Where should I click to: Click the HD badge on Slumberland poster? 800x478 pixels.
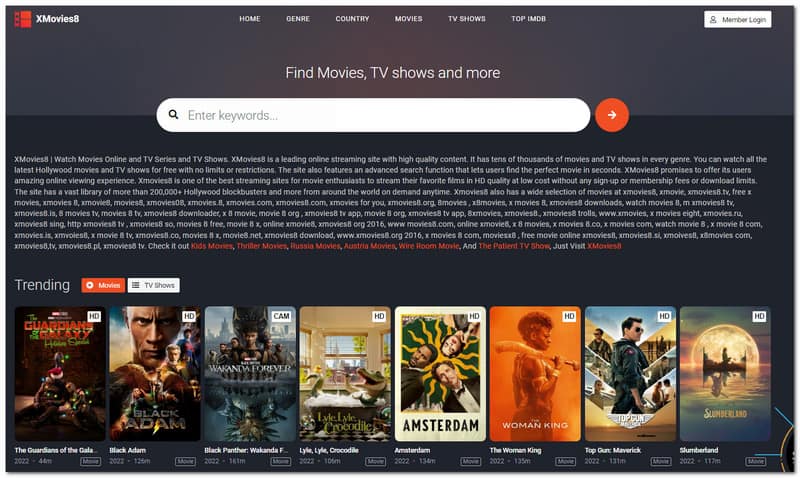(x=759, y=316)
